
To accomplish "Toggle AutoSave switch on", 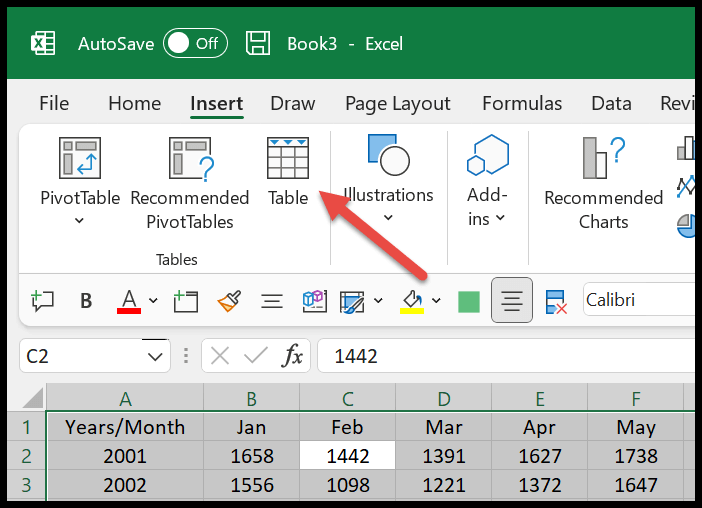I will [195, 43].
